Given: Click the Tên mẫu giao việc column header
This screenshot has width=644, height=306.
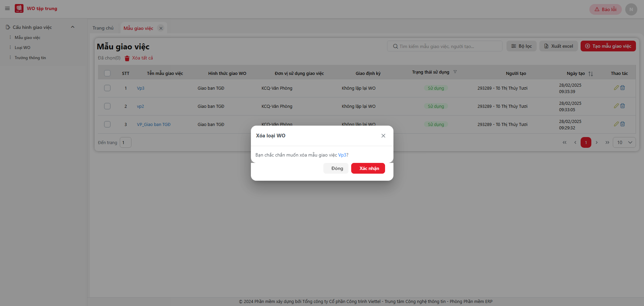Looking at the screenshot, I should [165, 73].
